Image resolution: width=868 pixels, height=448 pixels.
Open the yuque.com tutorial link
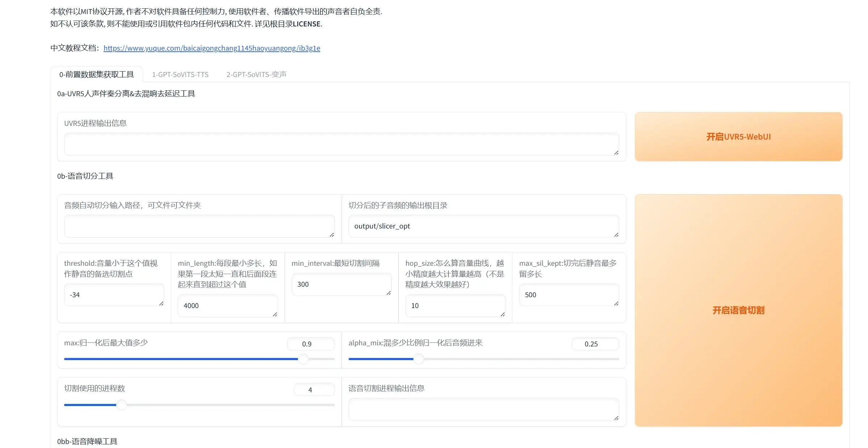[x=212, y=48]
